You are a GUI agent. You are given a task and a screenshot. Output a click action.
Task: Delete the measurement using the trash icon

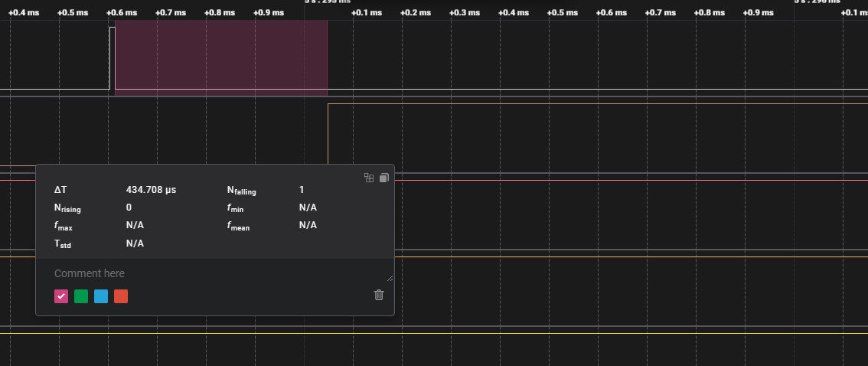379,295
